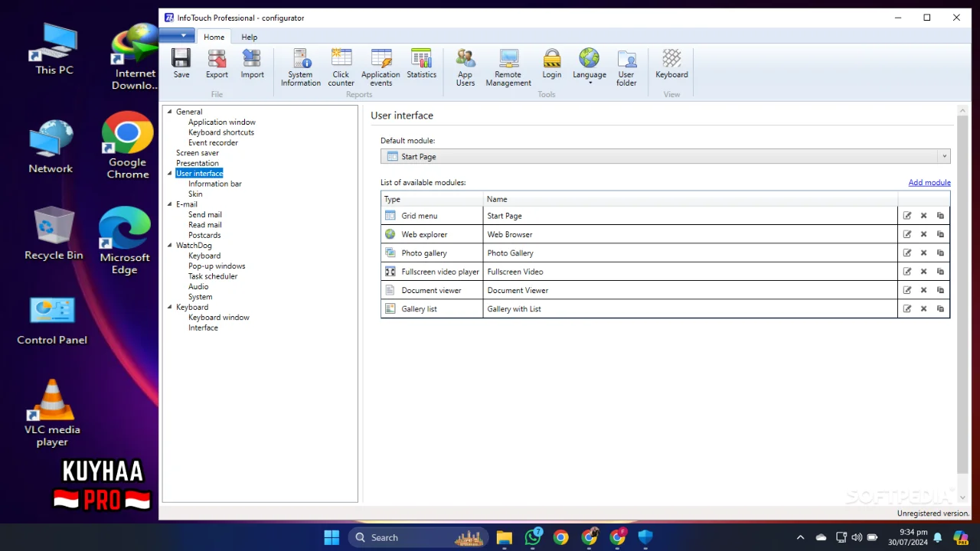Click the Import icon
980x551 pixels.
[252, 64]
